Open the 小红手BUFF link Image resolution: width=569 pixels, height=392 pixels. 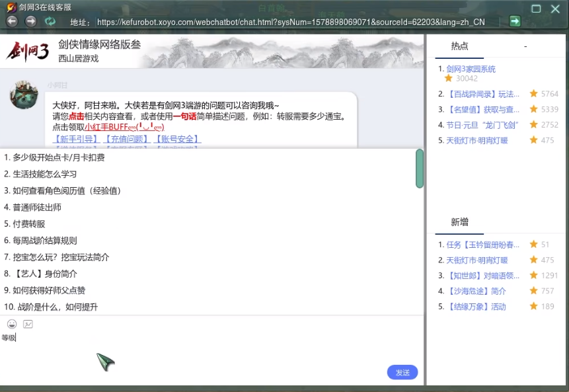[124, 127]
